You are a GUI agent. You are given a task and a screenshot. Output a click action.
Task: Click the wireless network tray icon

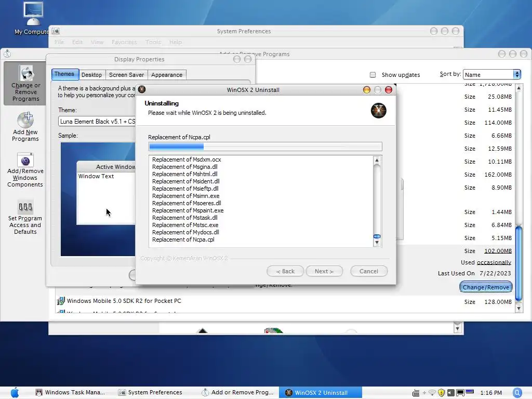[x=432, y=393]
